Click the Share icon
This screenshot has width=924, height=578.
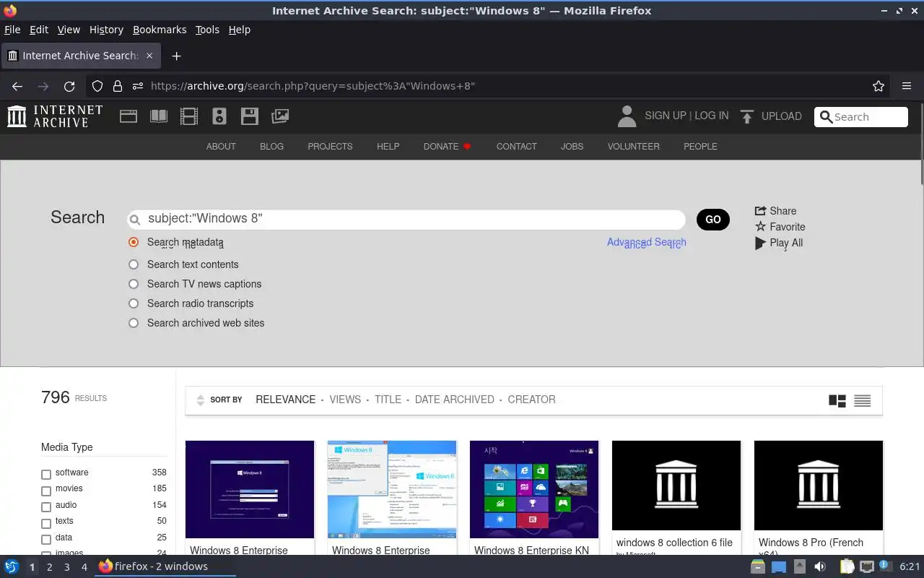[x=760, y=211]
